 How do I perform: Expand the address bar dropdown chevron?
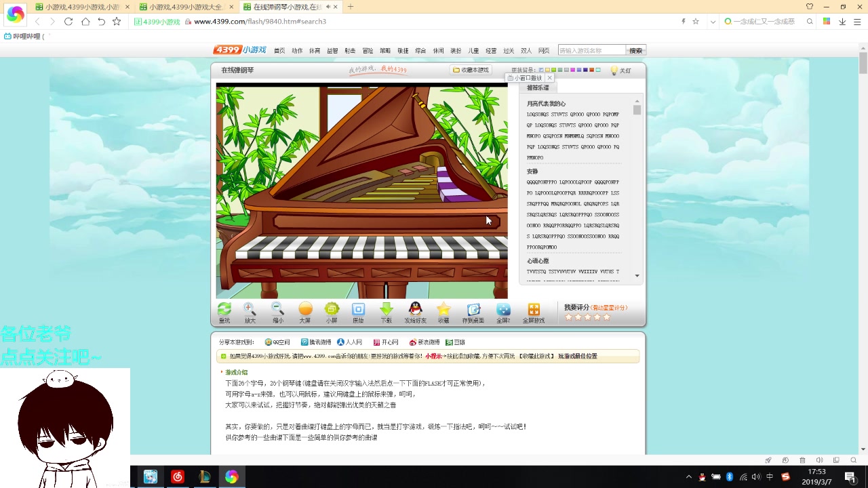point(713,22)
